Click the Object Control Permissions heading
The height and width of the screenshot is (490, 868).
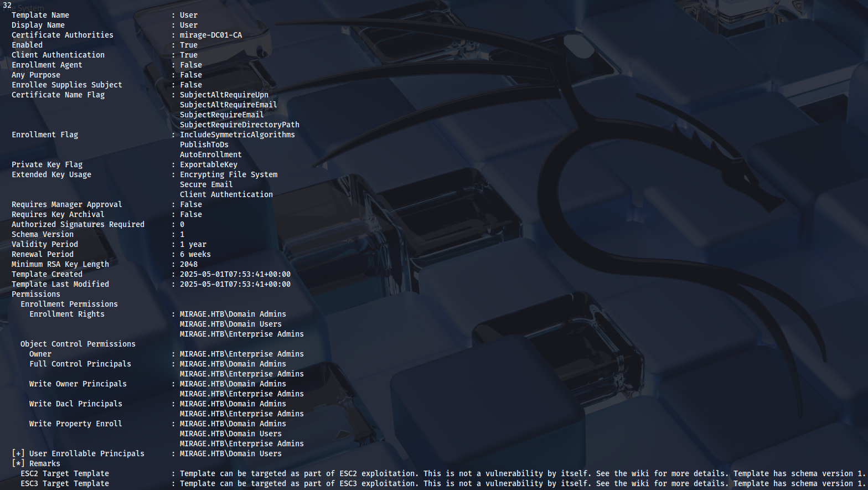coord(77,344)
